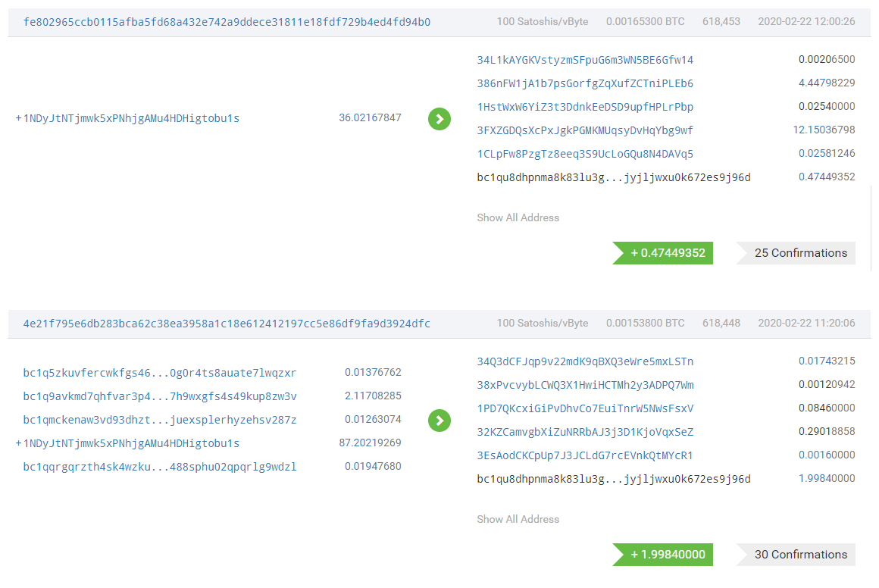Select timestamp 2020-02-22 12:00:26

pos(807,21)
